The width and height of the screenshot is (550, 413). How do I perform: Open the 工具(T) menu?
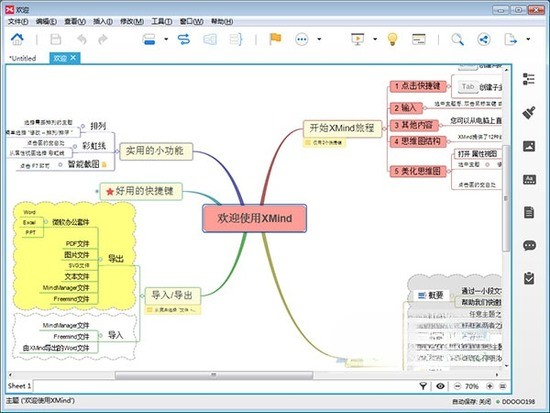[162, 21]
